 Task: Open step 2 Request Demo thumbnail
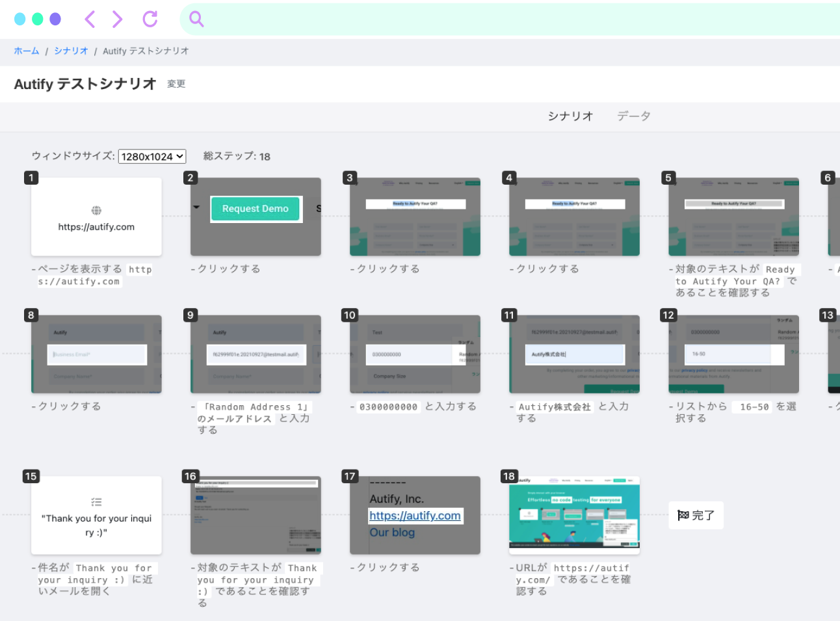coord(256,217)
